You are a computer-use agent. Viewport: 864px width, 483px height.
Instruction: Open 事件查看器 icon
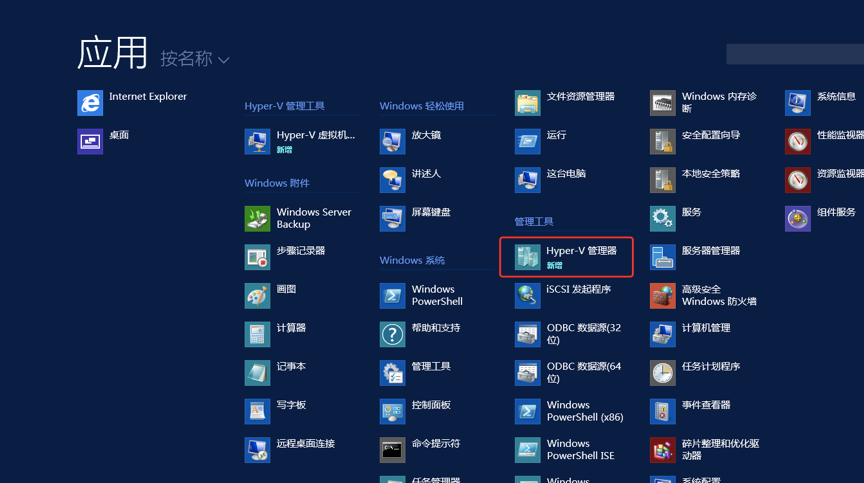coord(662,411)
